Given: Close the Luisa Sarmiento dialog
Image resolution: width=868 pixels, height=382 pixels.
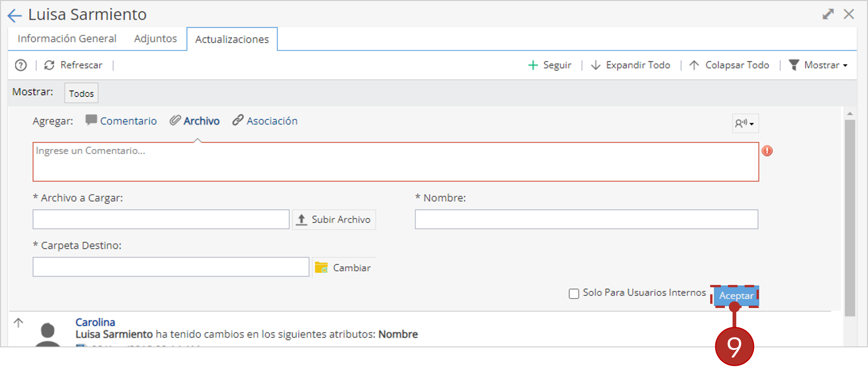Looking at the screenshot, I should click(849, 14).
